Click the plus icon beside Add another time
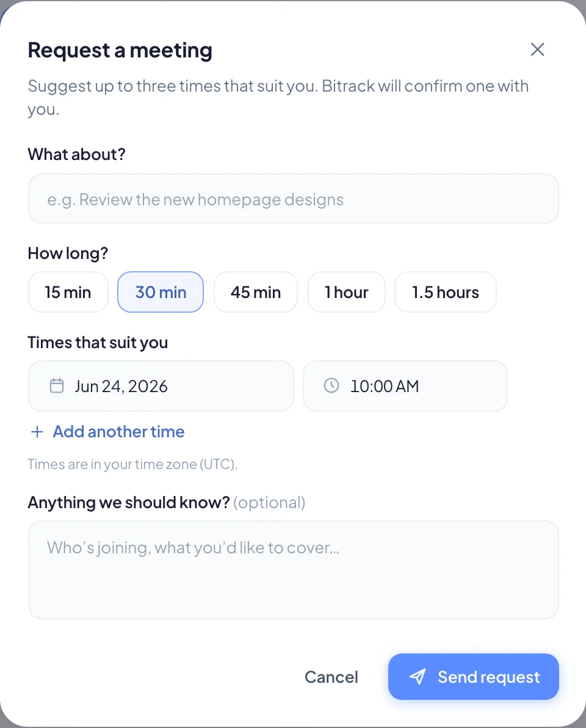This screenshot has width=586, height=728. [x=37, y=432]
